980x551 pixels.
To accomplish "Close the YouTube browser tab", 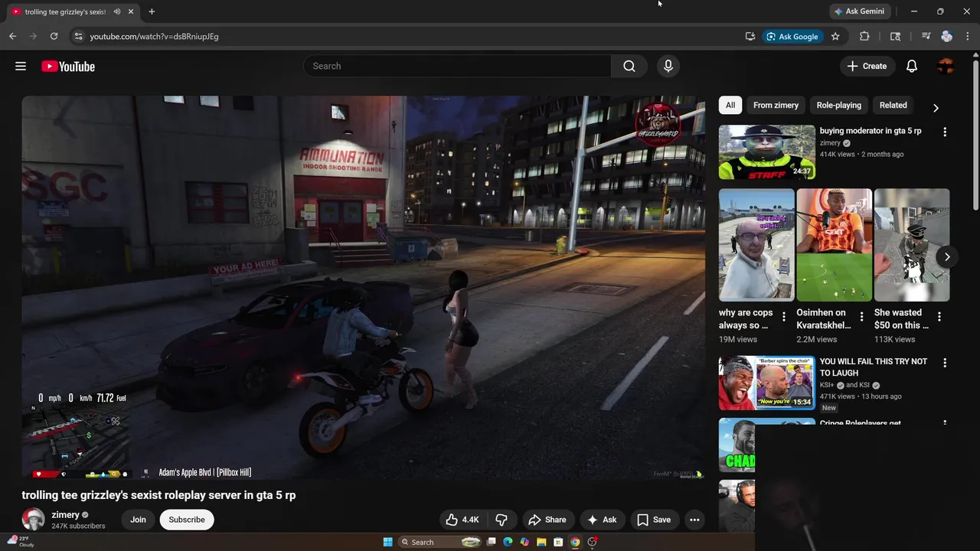I will tap(131, 11).
